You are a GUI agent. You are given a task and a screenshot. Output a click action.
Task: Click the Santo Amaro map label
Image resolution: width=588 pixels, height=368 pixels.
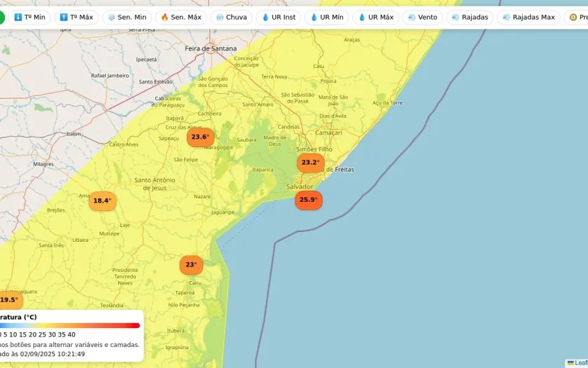pos(258,104)
